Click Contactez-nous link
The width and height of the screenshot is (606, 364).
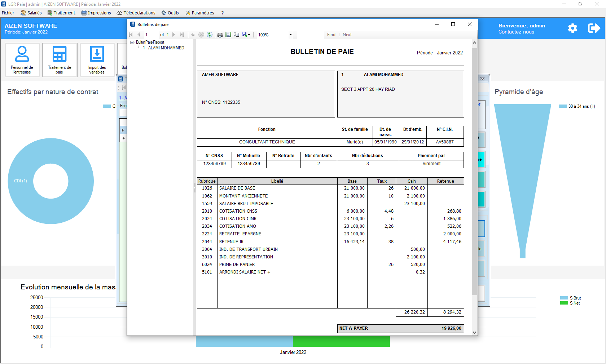tap(516, 32)
